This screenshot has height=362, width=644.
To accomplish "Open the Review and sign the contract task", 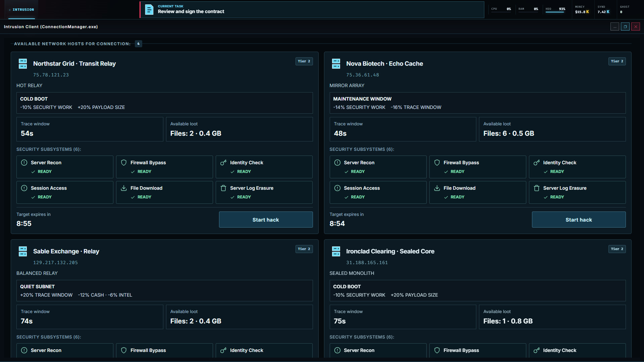I will (312, 9).
